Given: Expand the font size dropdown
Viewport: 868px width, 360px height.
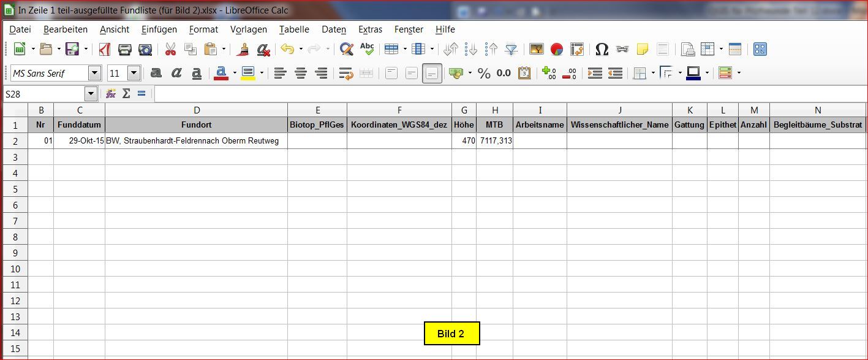Looking at the screenshot, I should (x=134, y=74).
